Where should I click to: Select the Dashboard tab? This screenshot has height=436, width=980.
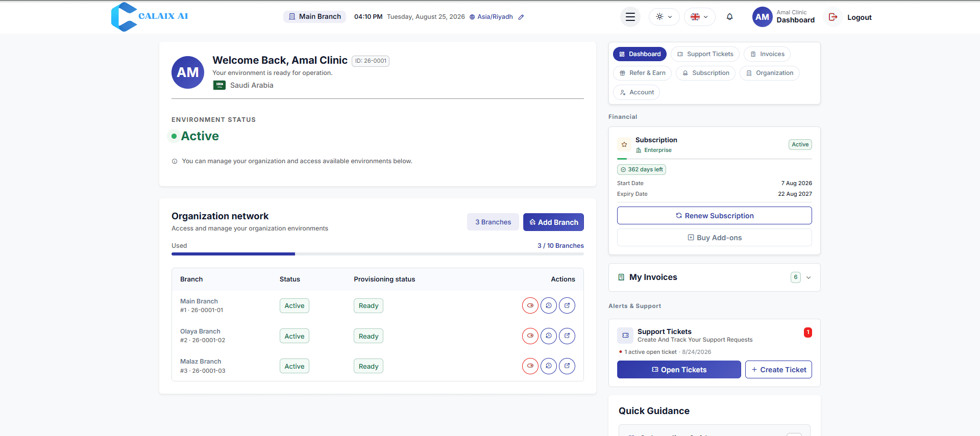point(640,54)
